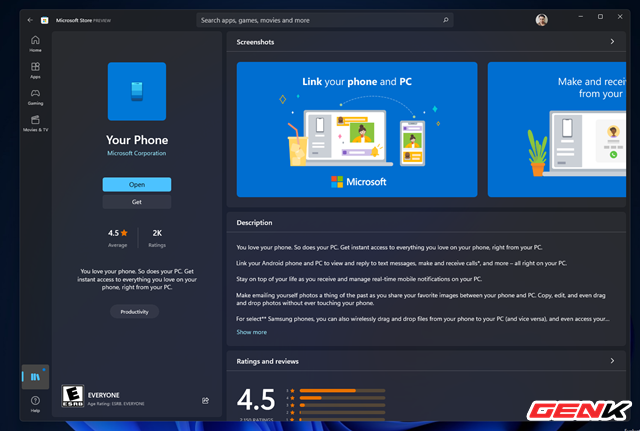Screen dimensions: 640x431
Task: Click the Productivity category tag
Action: pos(134,312)
